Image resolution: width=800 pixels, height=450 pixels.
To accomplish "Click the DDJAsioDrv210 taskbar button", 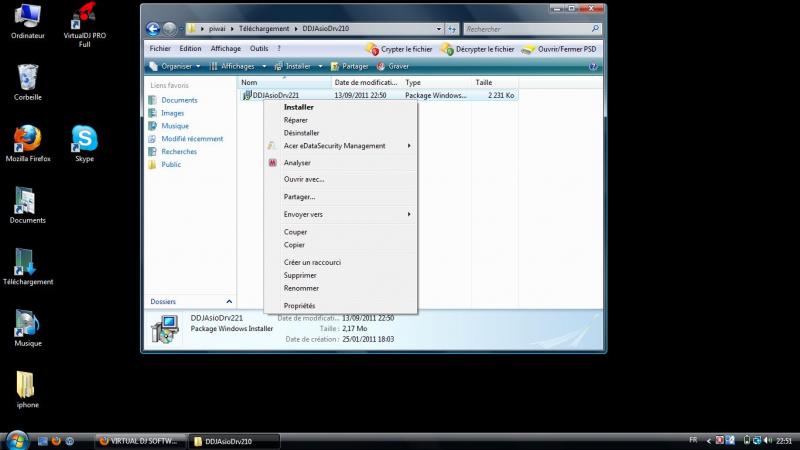I will point(234,441).
